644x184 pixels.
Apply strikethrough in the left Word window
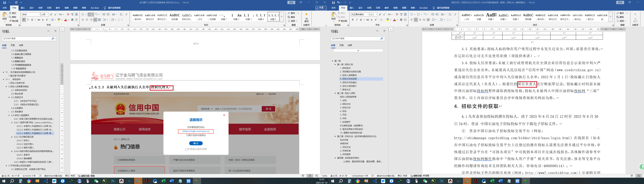click(39, 20)
